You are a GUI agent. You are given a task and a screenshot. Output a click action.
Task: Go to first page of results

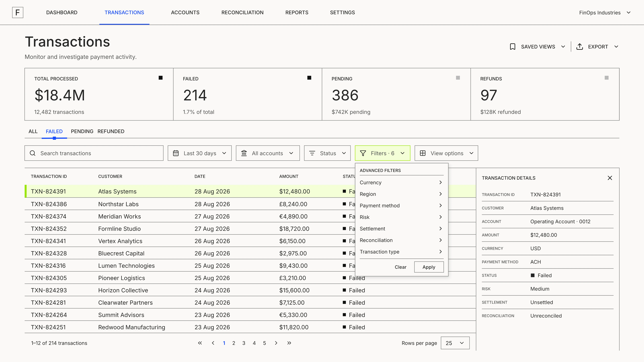pyautogui.click(x=200, y=343)
